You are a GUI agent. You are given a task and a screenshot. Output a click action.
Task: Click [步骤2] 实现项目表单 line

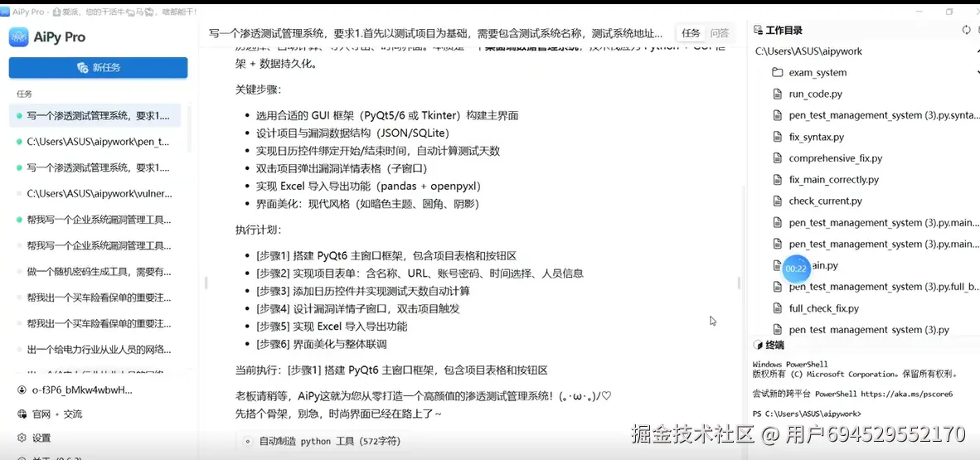point(420,274)
